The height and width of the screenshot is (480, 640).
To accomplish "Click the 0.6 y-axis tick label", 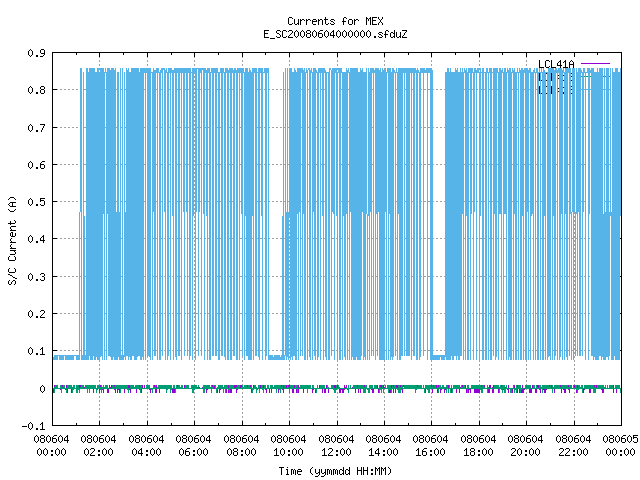I will (36, 164).
